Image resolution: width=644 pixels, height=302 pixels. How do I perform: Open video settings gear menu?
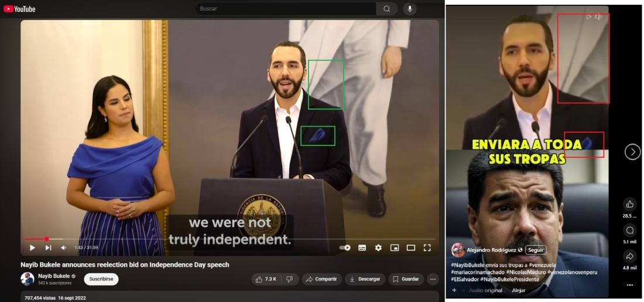coord(378,248)
